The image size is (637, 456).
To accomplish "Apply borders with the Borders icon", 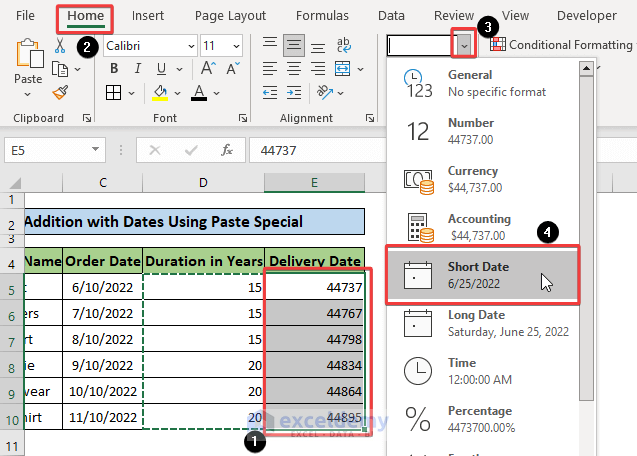I will point(113,93).
